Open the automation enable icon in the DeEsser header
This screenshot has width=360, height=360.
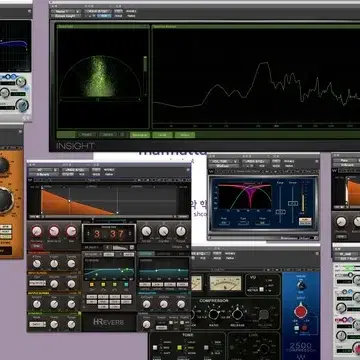point(276,161)
